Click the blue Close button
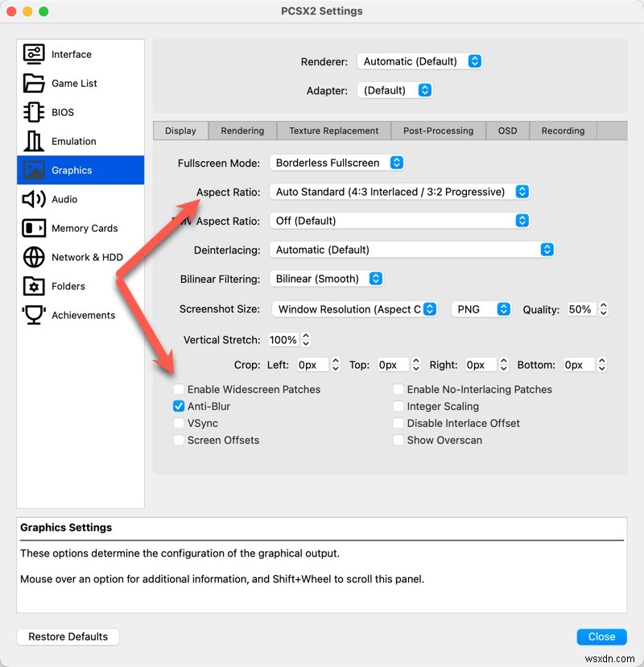 pyautogui.click(x=602, y=637)
